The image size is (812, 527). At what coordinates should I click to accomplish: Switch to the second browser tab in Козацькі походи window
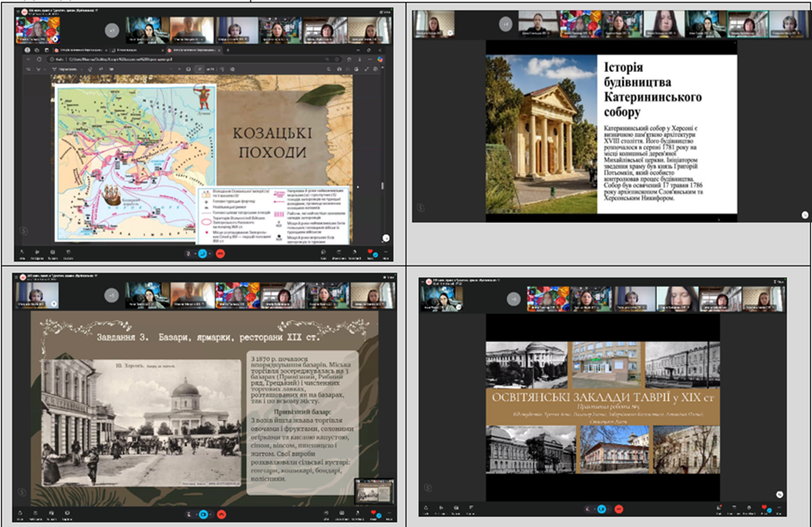pyautogui.click(x=137, y=51)
